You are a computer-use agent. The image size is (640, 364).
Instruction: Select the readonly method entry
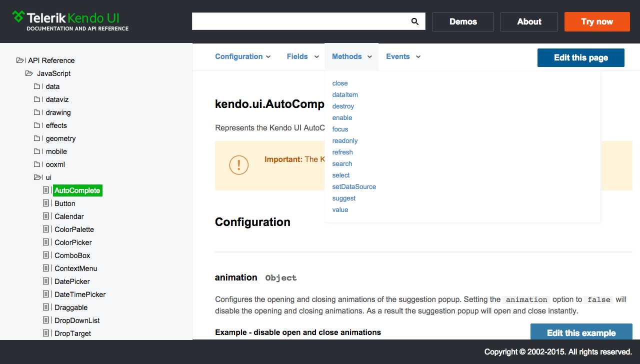click(x=345, y=140)
